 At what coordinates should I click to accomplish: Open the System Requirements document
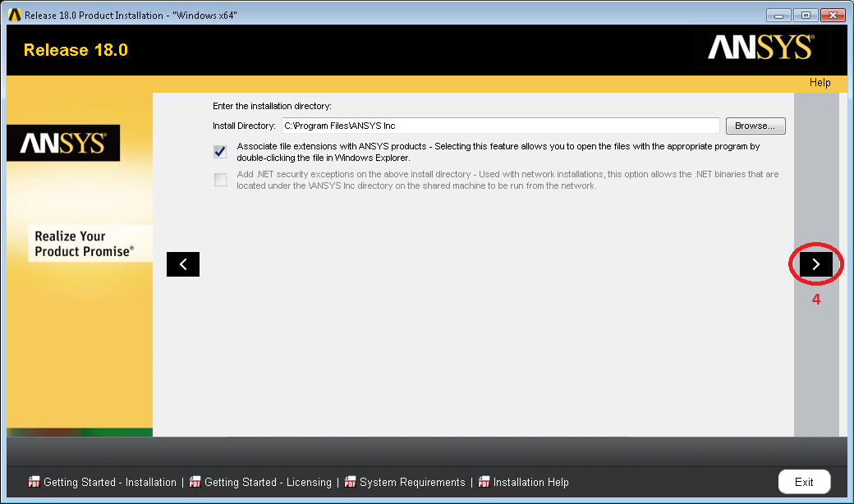[411, 482]
